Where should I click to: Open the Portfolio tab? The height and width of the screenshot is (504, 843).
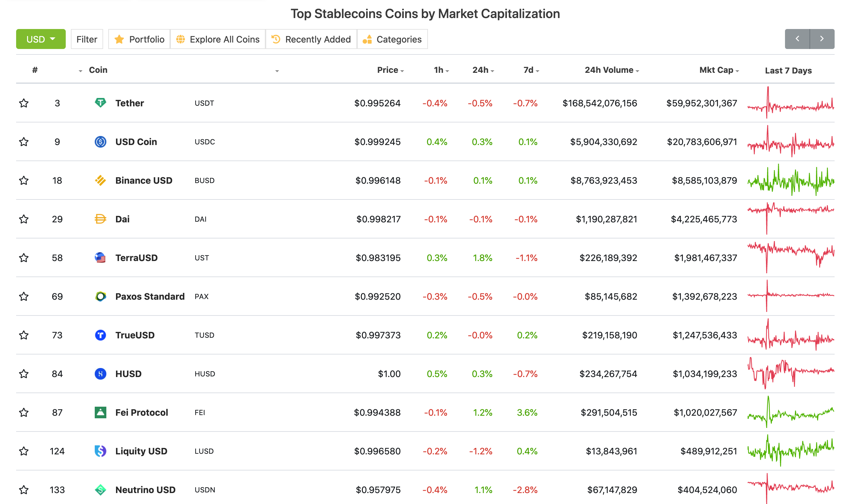(139, 39)
